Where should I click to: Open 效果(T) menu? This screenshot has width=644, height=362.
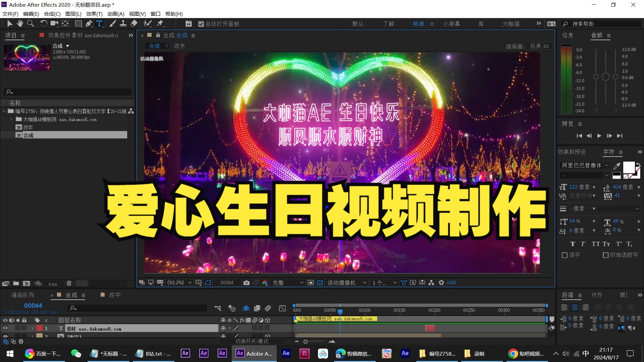coord(94,14)
